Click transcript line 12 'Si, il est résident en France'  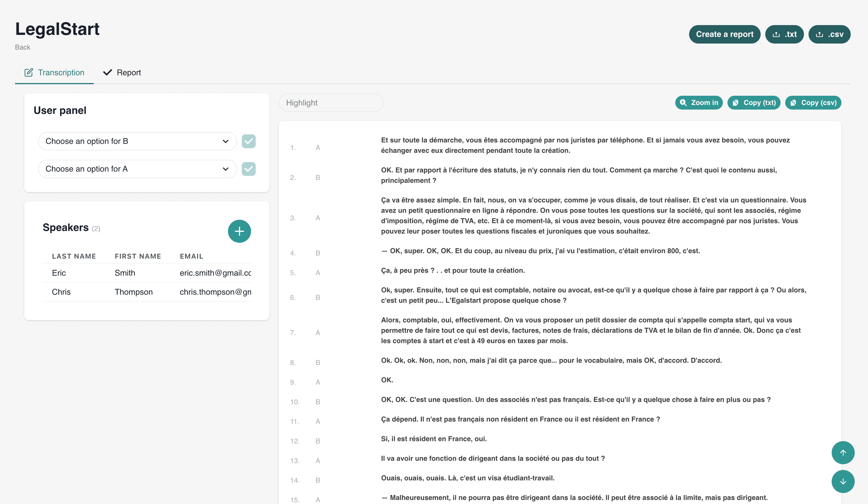434,439
